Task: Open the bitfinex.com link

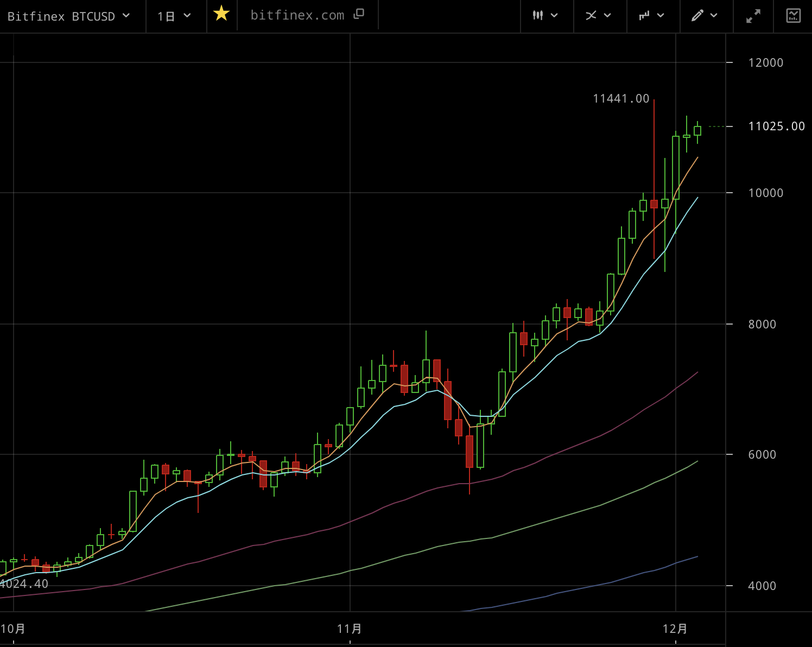Action: pos(297,15)
